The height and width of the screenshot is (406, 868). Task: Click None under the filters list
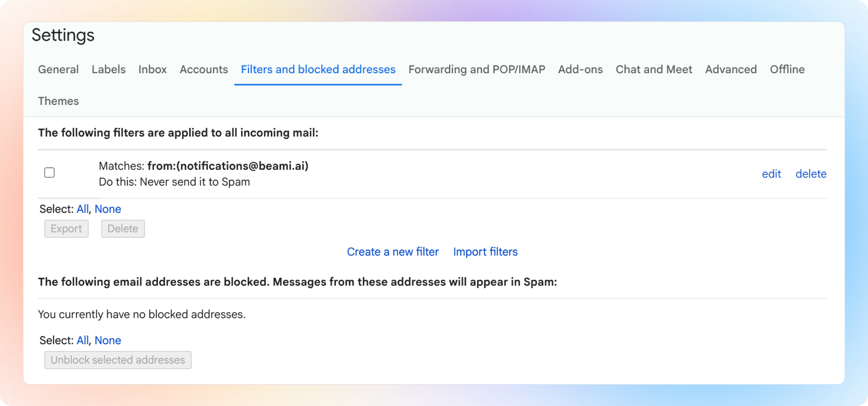(x=108, y=209)
